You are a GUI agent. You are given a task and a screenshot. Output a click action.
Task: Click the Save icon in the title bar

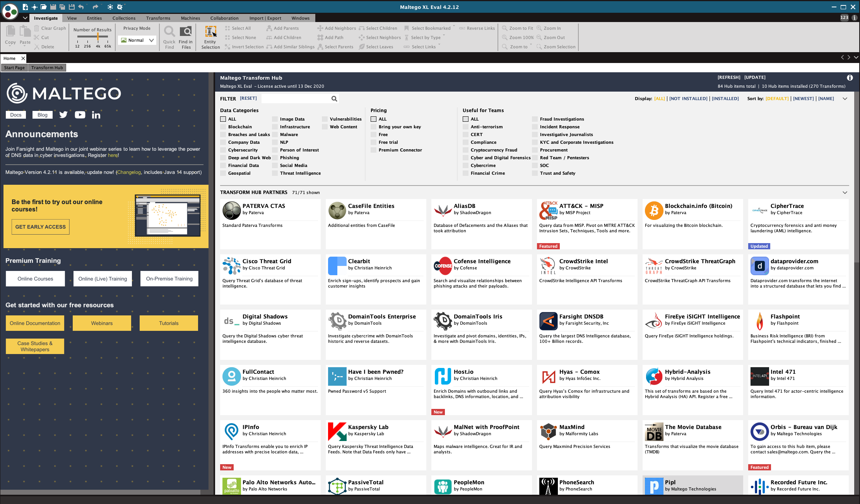click(x=53, y=7)
